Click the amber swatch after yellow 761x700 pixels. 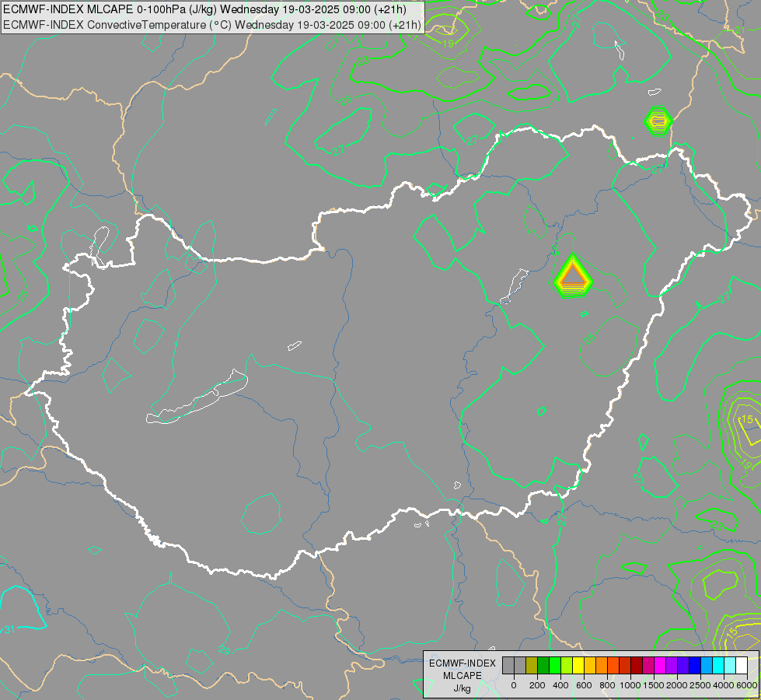[x=590, y=665]
